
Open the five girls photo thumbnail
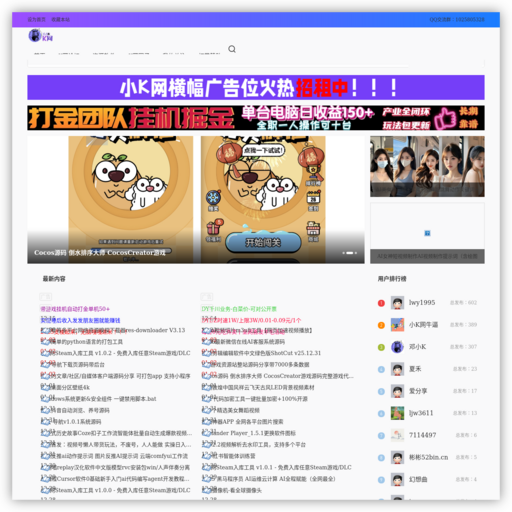pos(427,166)
